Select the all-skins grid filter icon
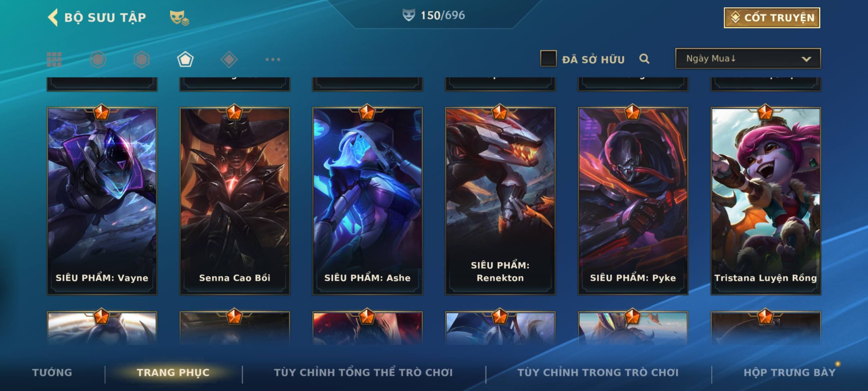The image size is (868, 391). [x=54, y=59]
